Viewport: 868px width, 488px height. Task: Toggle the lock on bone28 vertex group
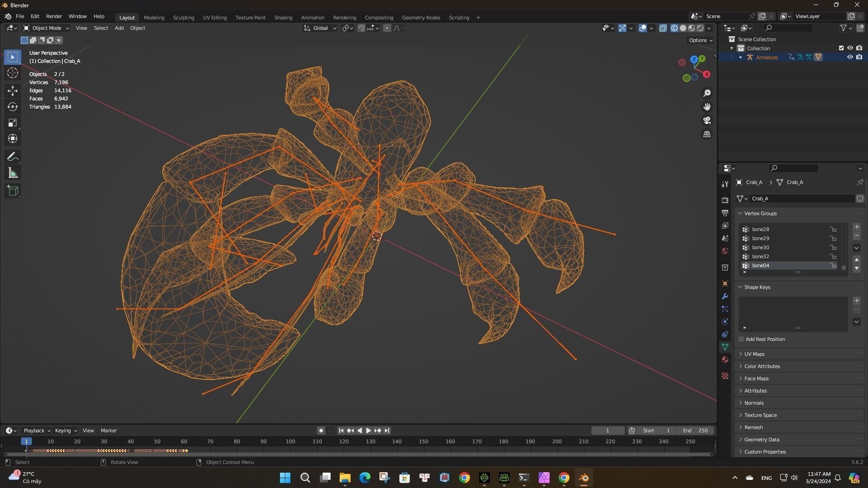833,229
